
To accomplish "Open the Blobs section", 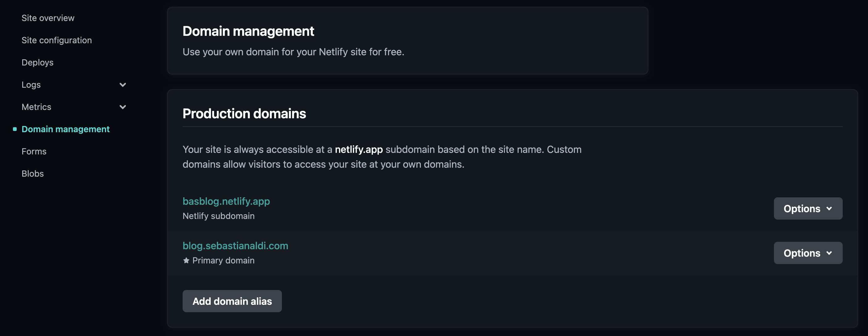I will click(32, 173).
